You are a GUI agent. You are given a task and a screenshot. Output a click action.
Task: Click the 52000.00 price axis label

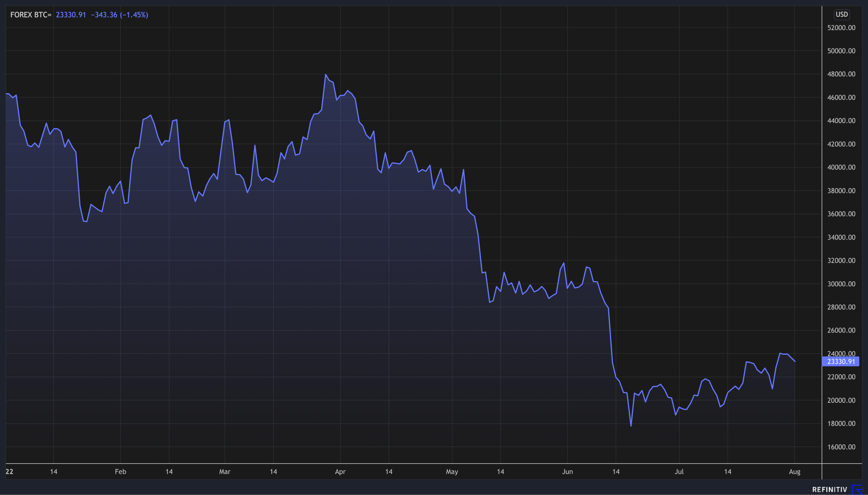click(x=841, y=28)
